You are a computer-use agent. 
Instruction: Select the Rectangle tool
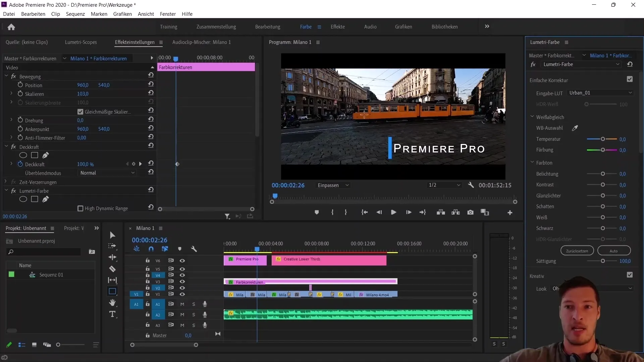[112, 291]
